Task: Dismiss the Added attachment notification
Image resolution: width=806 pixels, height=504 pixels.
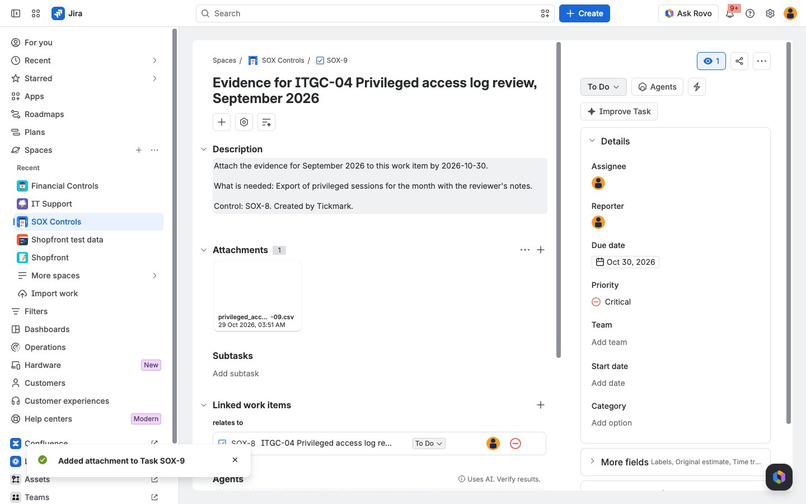Action: (x=235, y=460)
